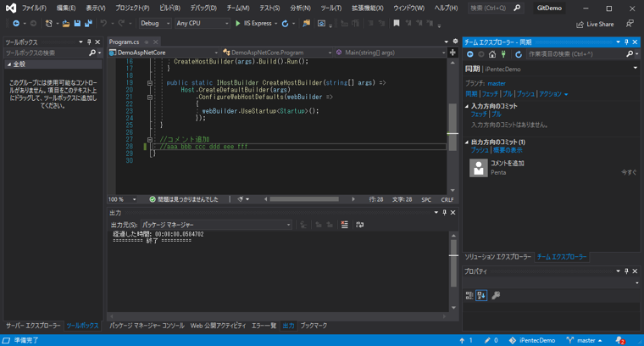Switch to the ソリューション エクスプローラー tab
Image resolution: width=644 pixels, height=346 pixels.
pyautogui.click(x=497, y=256)
